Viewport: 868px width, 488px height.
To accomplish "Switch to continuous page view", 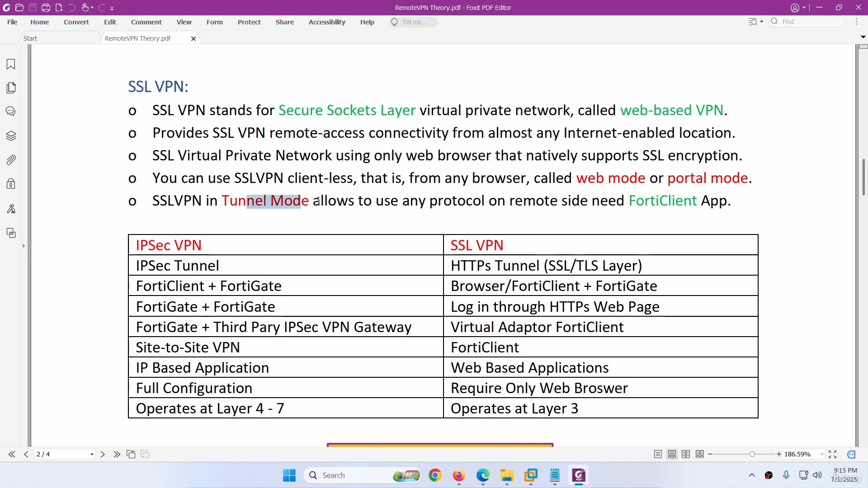I will pos(672,454).
